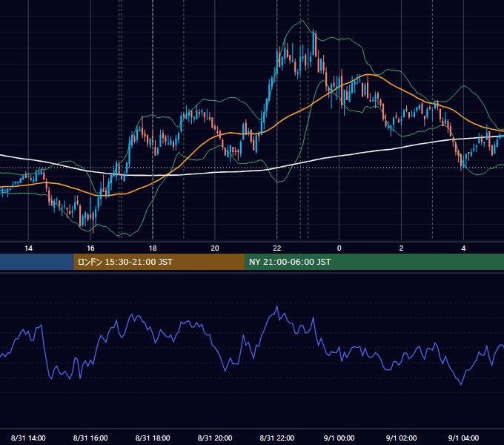Click the oscillator peak at 22:00
Viewport: 504px width, 445px height.
pos(277,306)
